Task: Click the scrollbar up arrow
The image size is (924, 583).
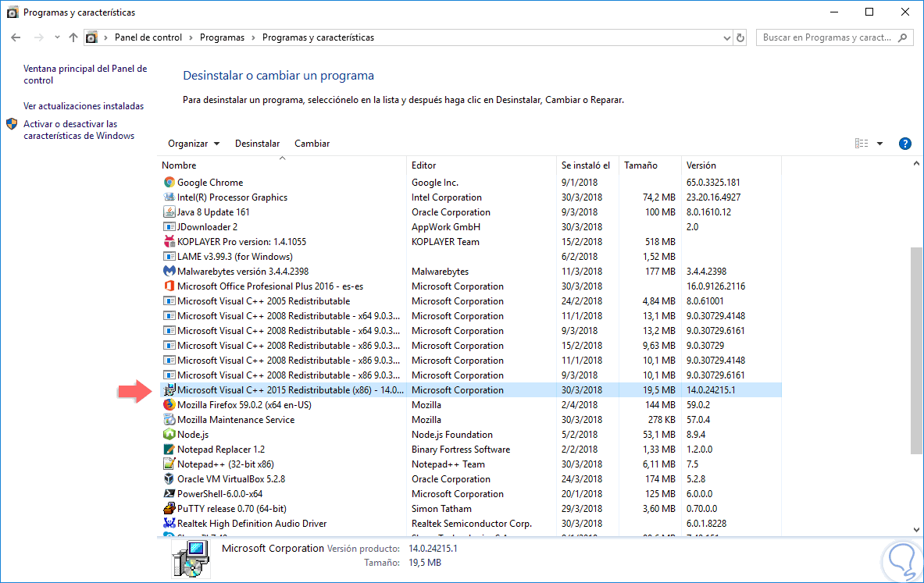Action: tap(916, 164)
